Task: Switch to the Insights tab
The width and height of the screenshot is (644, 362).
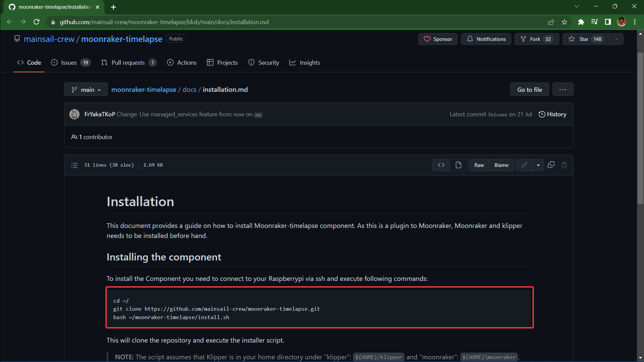Action: click(x=305, y=63)
